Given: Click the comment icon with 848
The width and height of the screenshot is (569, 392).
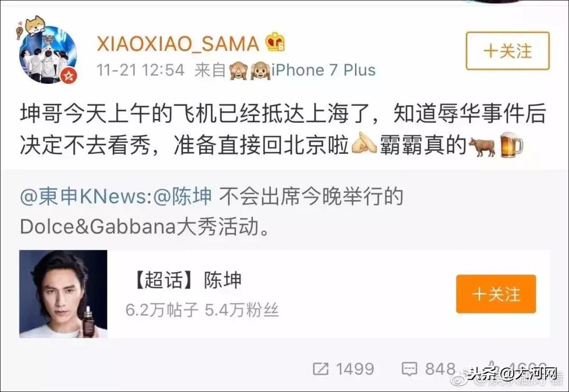Looking at the screenshot, I should point(409,369).
